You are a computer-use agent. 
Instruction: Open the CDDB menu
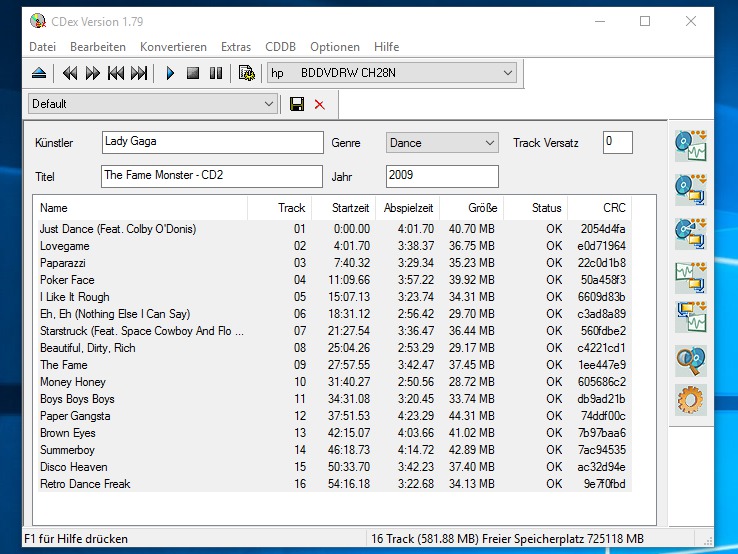click(x=280, y=47)
